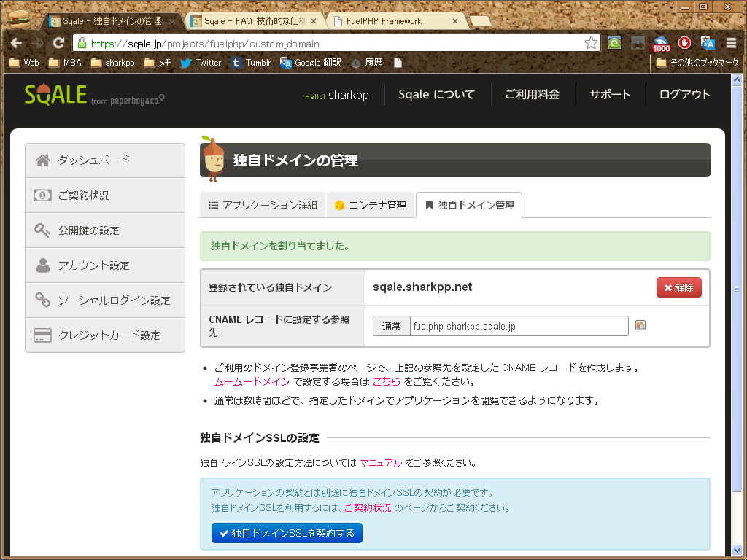Open ソーシャルログイン設定 in the sidebar

(x=105, y=300)
